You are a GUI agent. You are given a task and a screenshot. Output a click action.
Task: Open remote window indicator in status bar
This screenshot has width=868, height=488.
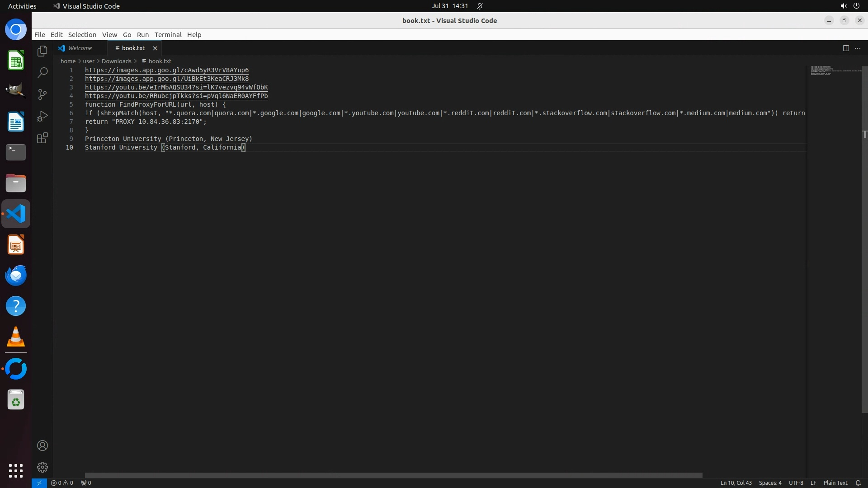coord(39,483)
